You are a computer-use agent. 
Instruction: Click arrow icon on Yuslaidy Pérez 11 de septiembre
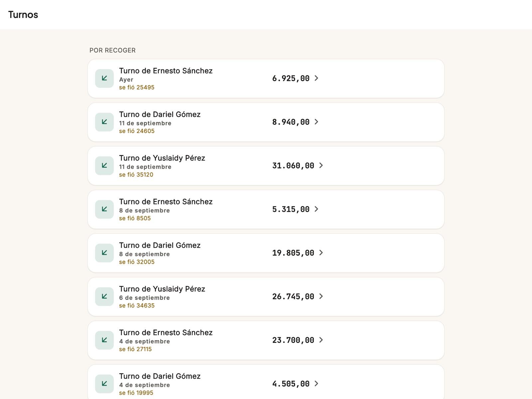104,166
